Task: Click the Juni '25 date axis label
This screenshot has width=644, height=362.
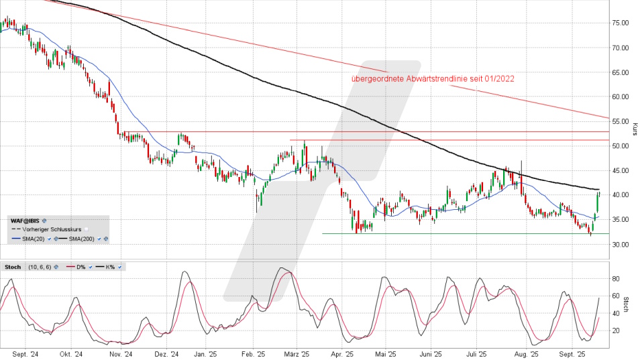Action: pyautogui.click(x=431, y=355)
